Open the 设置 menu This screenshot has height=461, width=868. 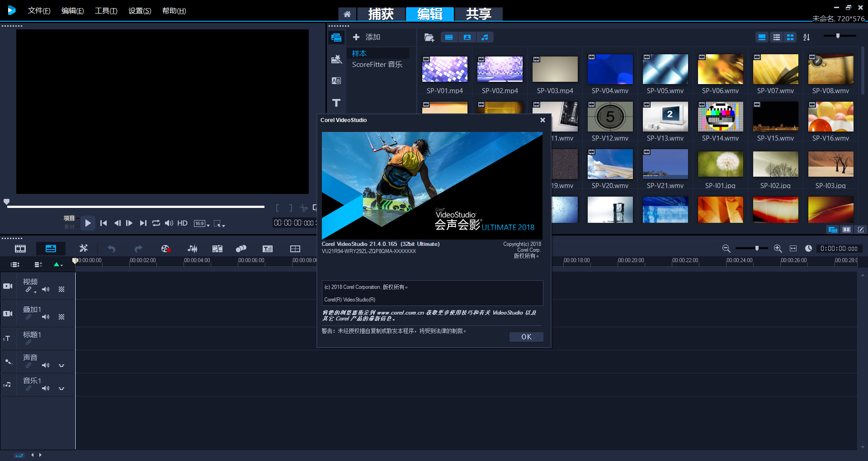pos(140,11)
